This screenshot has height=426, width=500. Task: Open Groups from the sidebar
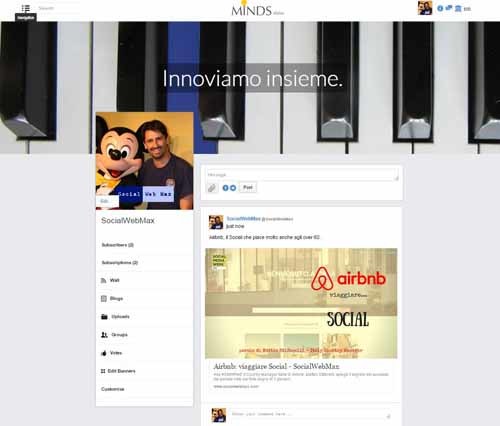119,335
